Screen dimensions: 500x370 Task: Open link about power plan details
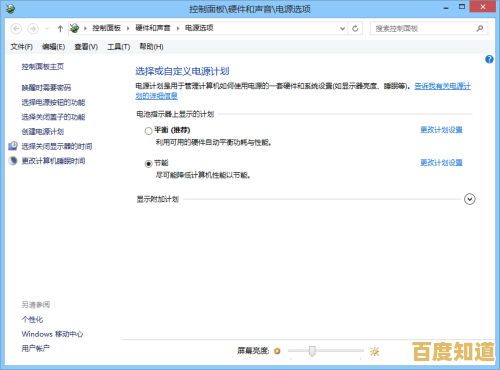point(443,86)
